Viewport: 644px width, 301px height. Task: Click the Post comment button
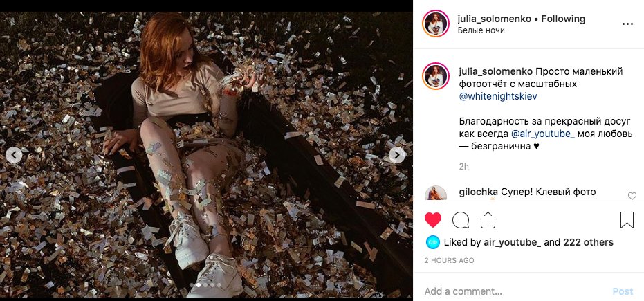pos(623,291)
